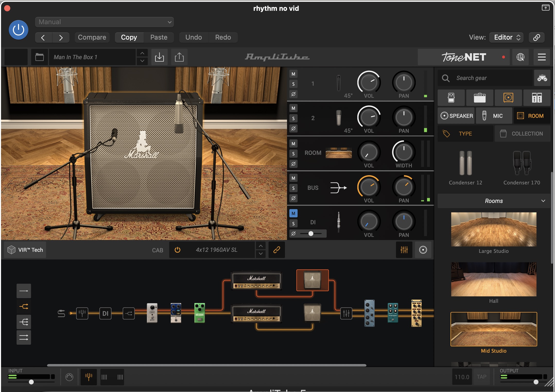Click the VIR Tech button
This screenshot has height=392, width=555.
point(25,250)
